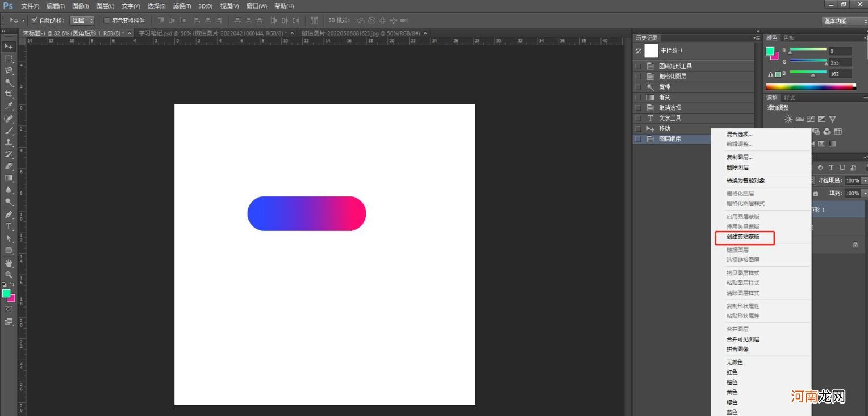Screen dimensions: 868x416
Task: Open tool preset picker arrow
Action: pos(23,20)
